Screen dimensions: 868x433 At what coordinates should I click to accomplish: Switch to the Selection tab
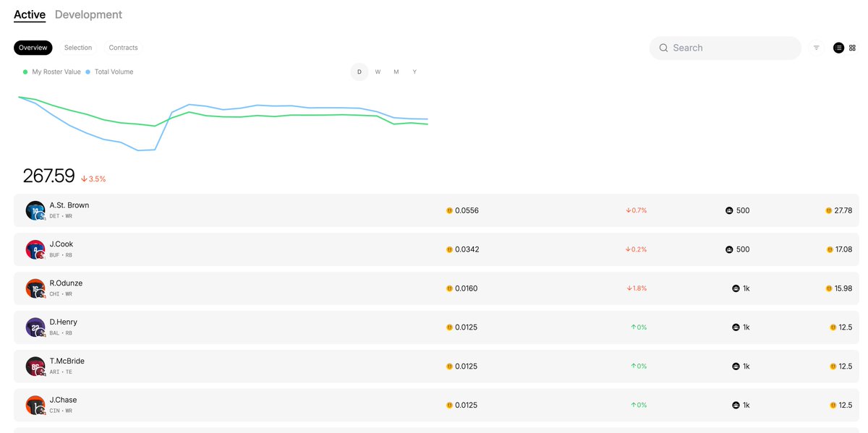click(78, 48)
